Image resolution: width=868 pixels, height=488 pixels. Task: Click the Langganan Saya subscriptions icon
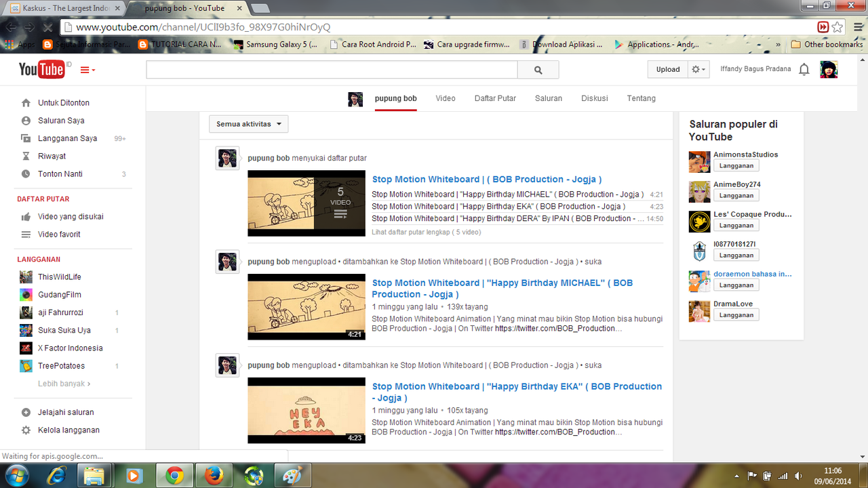(26, 138)
